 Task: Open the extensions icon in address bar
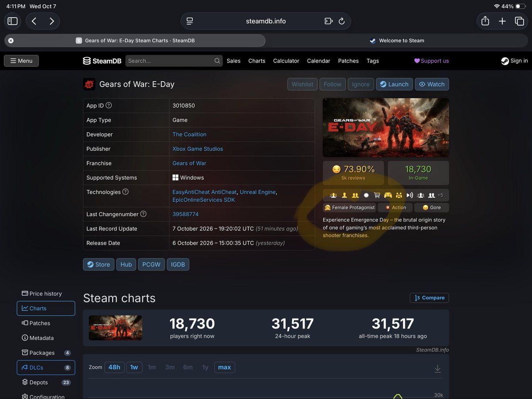pyautogui.click(x=328, y=21)
